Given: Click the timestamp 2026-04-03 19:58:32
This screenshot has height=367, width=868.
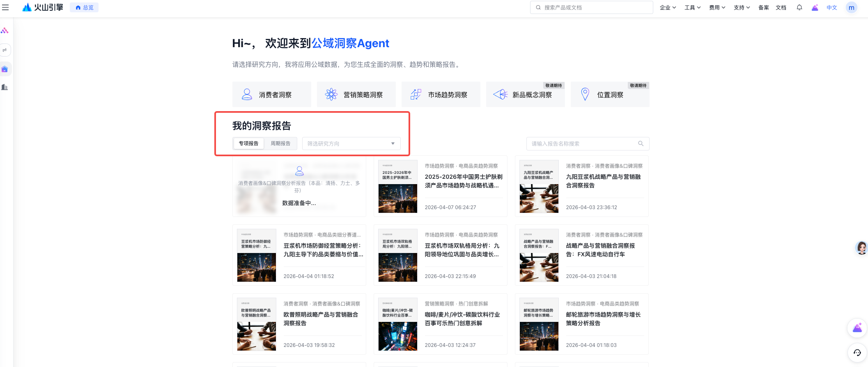Looking at the screenshot, I should click(x=309, y=345).
